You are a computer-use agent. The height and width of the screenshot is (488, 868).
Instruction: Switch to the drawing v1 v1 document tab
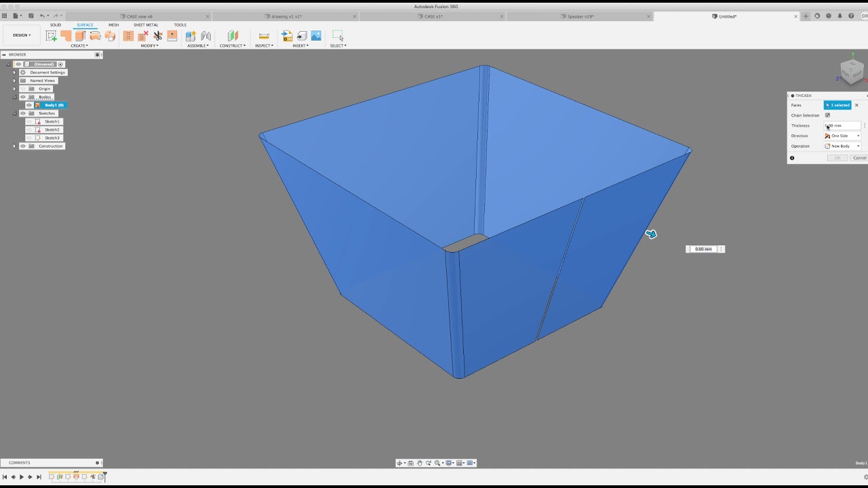pos(286,16)
